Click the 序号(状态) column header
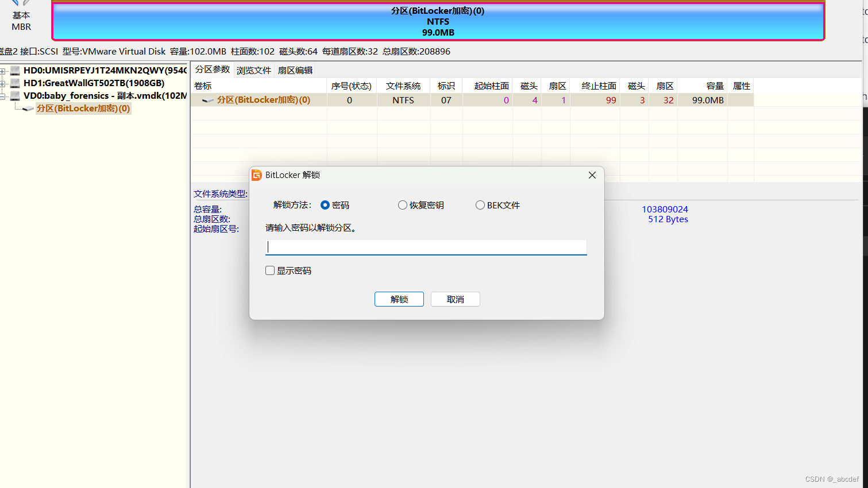Image resolution: width=868 pixels, height=488 pixels. tap(352, 86)
